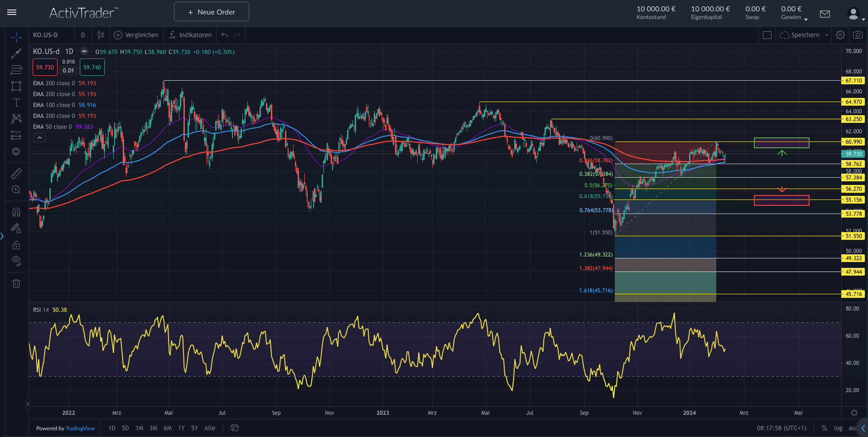Take a chart snapshot with camera icon
The height and width of the screenshot is (437, 868).
point(857,35)
